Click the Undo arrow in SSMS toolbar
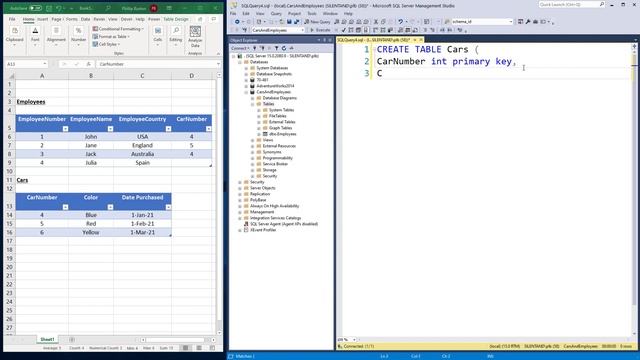640x360 pixels. 400,22
